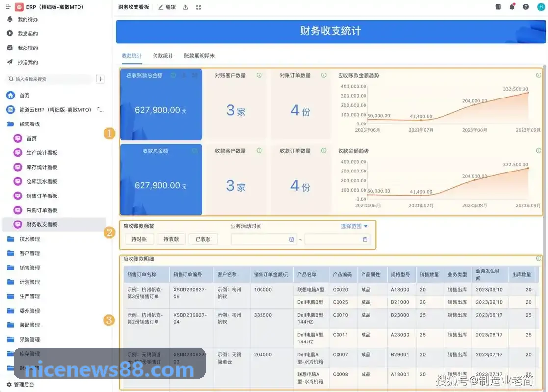This screenshot has height=392, width=548.
Task: Click info icon on 应收账款金额趋势 chart
Action: tap(539, 75)
